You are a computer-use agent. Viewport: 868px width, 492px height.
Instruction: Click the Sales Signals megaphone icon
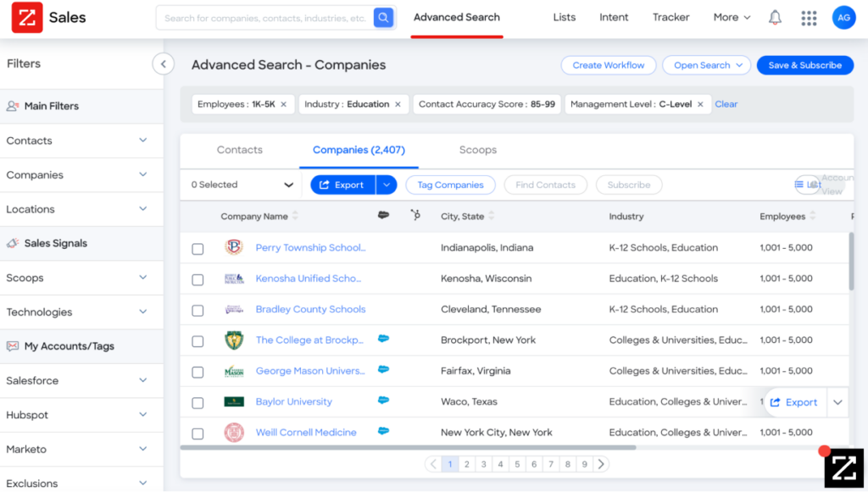12,243
